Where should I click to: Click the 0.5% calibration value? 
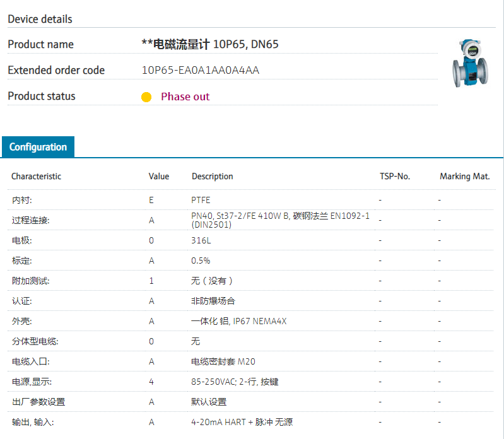click(201, 260)
